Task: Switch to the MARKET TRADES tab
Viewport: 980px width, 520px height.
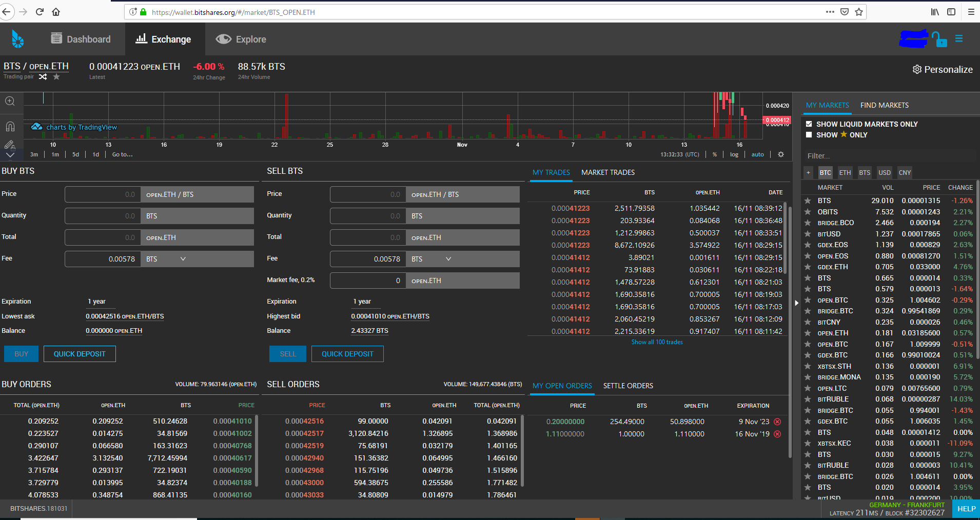Action: click(608, 172)
